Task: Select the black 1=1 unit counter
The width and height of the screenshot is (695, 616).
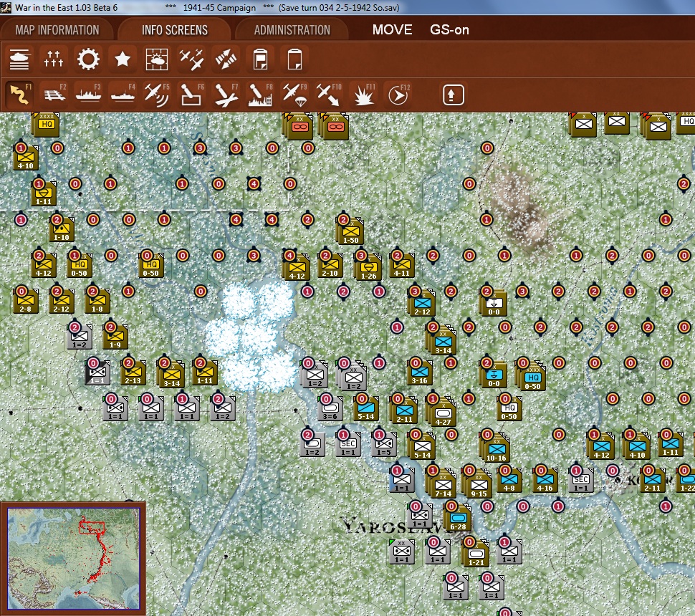Action: tap(97, 372)
